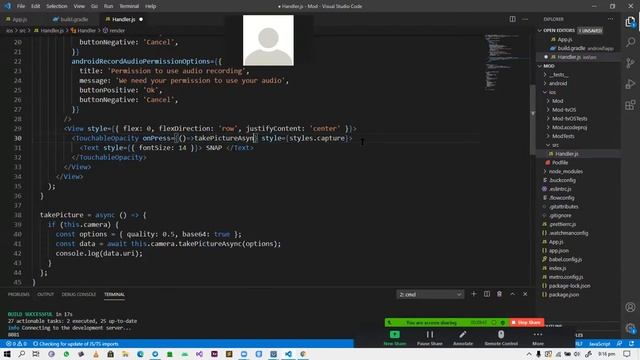Open Windows taskbar search
640x360 pixels.
pyautogui.click(x=22, y=354)
